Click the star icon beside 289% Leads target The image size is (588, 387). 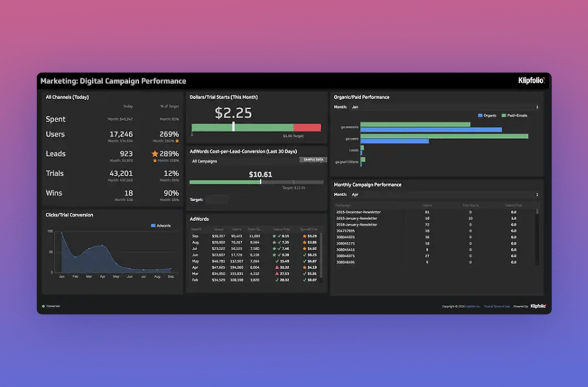[x=155, y=153]
